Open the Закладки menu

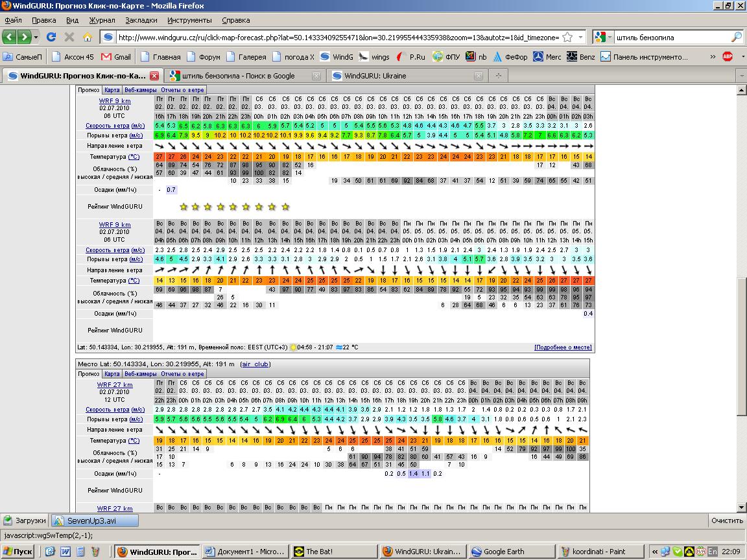click(141, 20)
